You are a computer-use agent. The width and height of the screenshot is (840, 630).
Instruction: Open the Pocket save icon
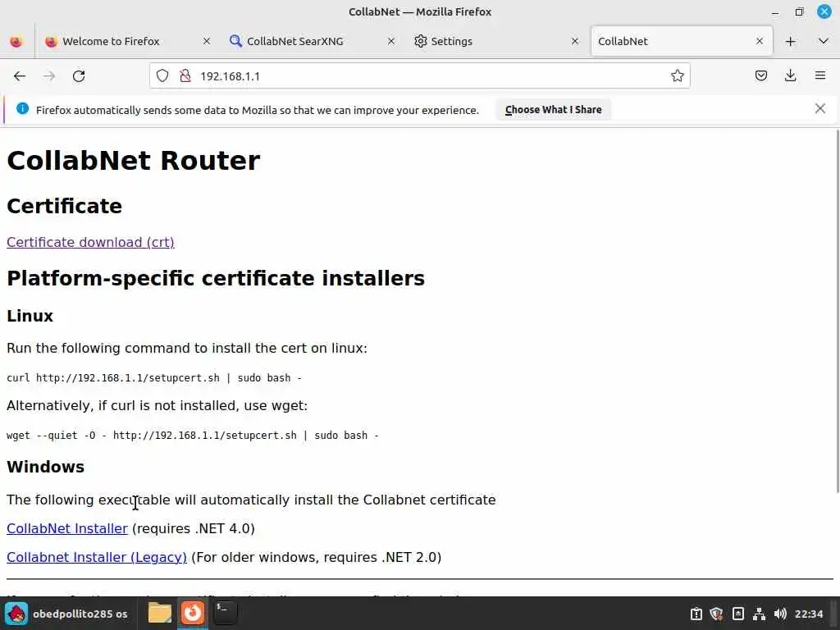(x=760, y=75)
